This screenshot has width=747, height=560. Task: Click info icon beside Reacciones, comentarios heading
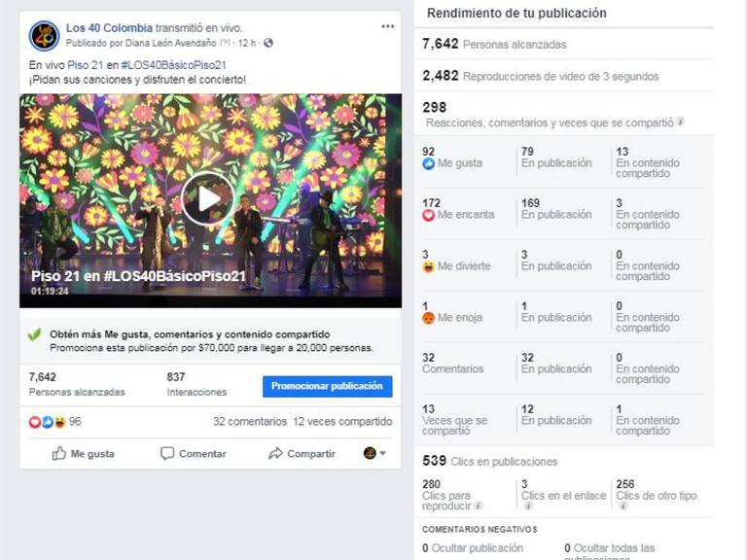click(681, 122)
